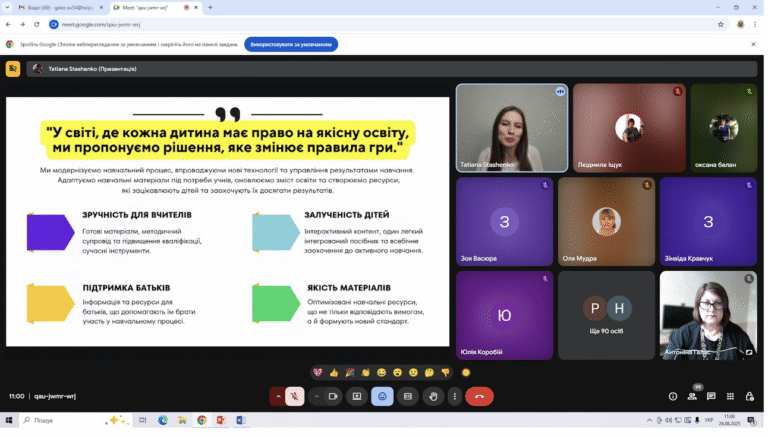Click the blue set-as-default Chrome button
This screenshot has height=437, width=768.
(292, 45)
